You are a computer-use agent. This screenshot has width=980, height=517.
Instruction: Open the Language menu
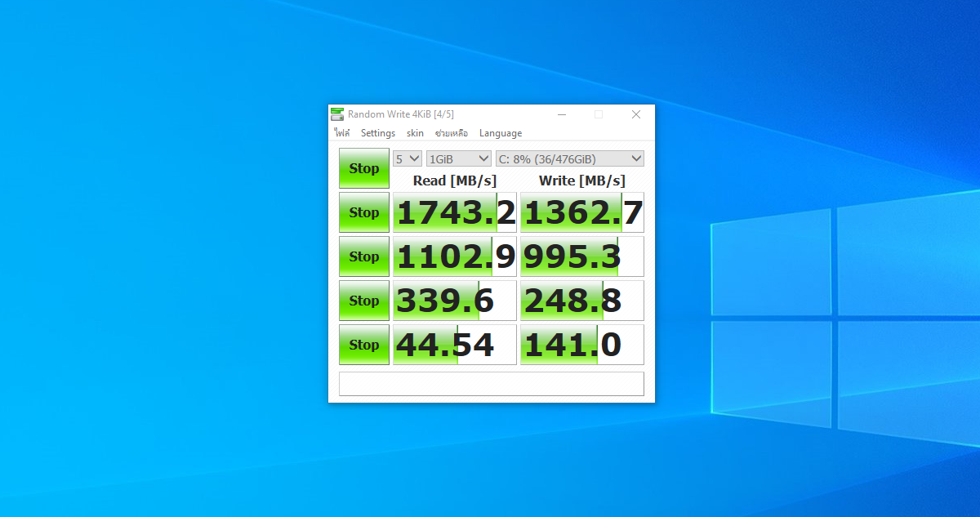coord(501,133)
